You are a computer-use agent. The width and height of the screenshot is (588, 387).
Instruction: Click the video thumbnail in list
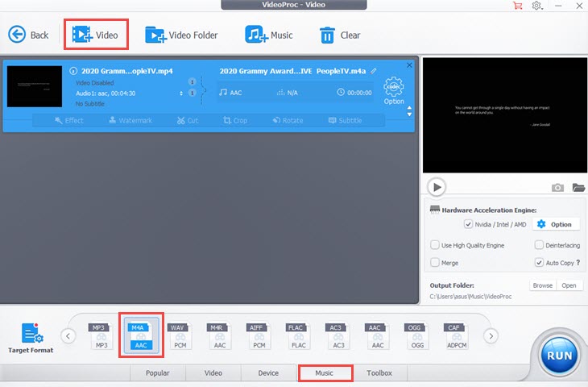pyautogui.click(x=35, y=86)
